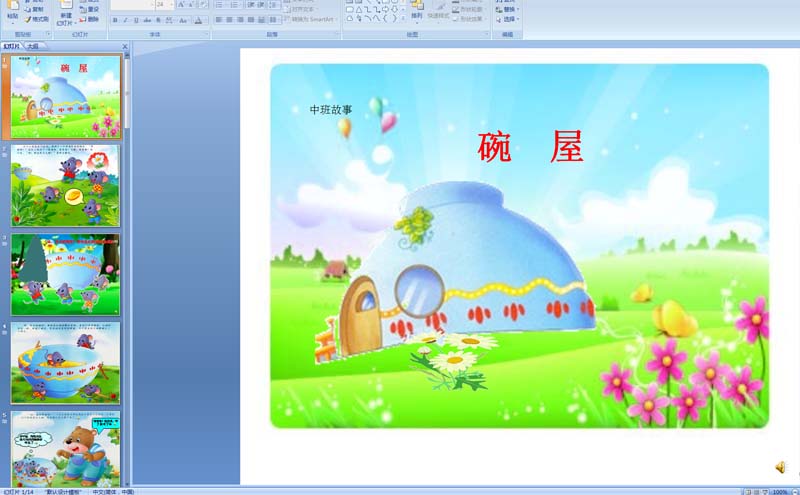Select the left brace shape in gallery

click(385, 19)
